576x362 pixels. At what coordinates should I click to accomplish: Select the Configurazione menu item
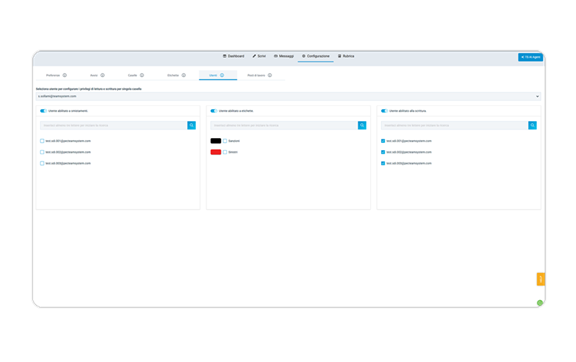coord(316,56)
